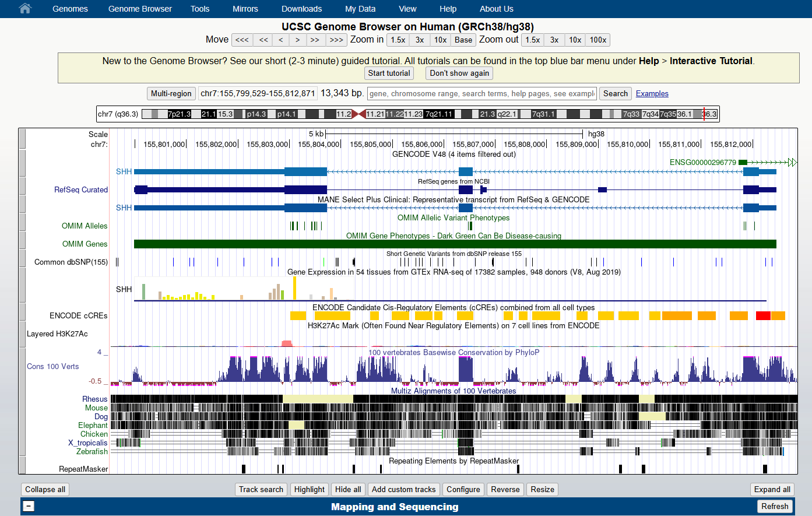This screenshot has height=516, width=812.
Task: Click the home icon in navigation bar
Action: (24, 9)
